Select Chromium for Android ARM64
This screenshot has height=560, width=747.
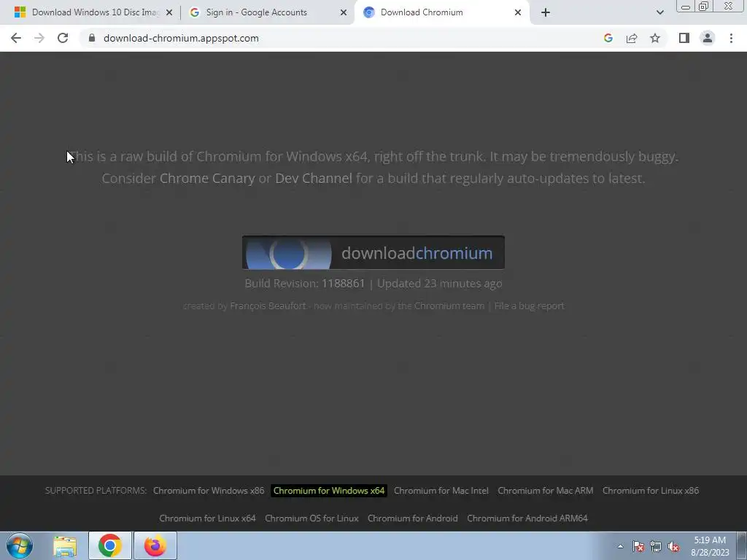point(527,518)
